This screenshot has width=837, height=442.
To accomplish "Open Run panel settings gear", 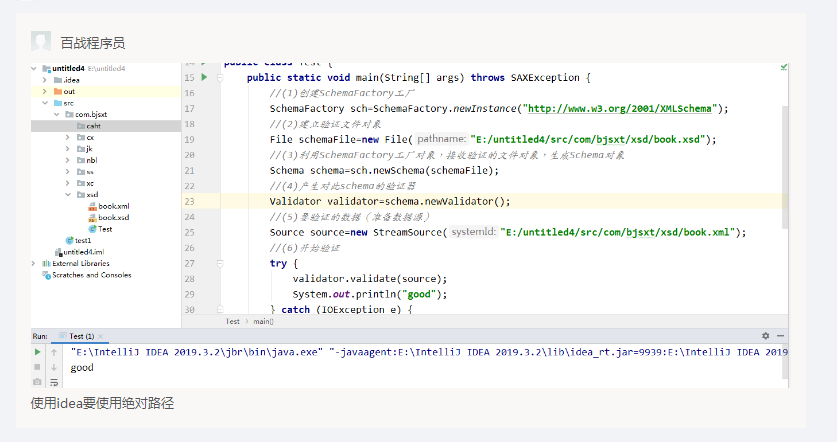I will 765,336.
